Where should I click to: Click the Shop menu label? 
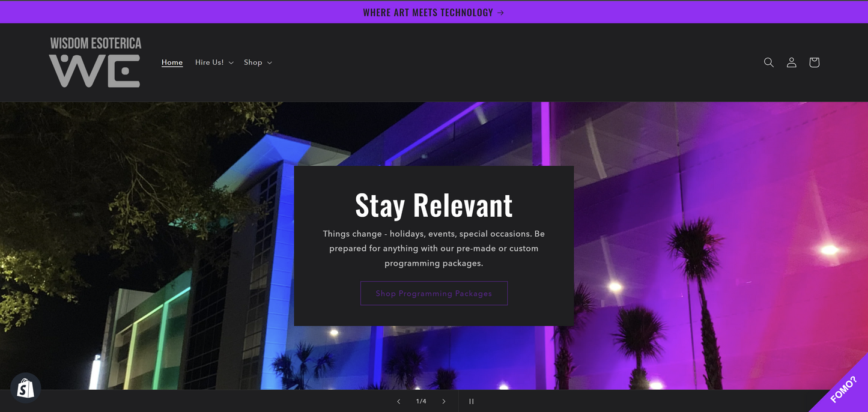pyautogui.click(x=253, y=62)
